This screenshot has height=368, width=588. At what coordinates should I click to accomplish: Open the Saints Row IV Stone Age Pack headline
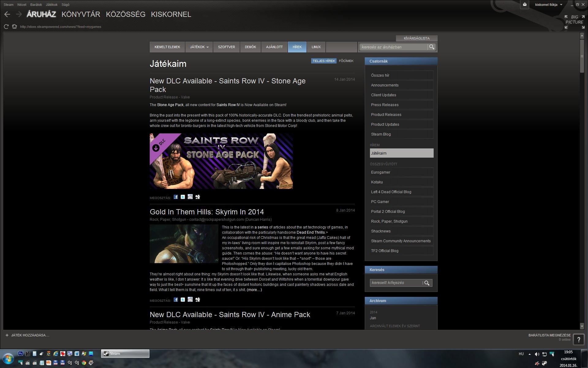(228, 85)
